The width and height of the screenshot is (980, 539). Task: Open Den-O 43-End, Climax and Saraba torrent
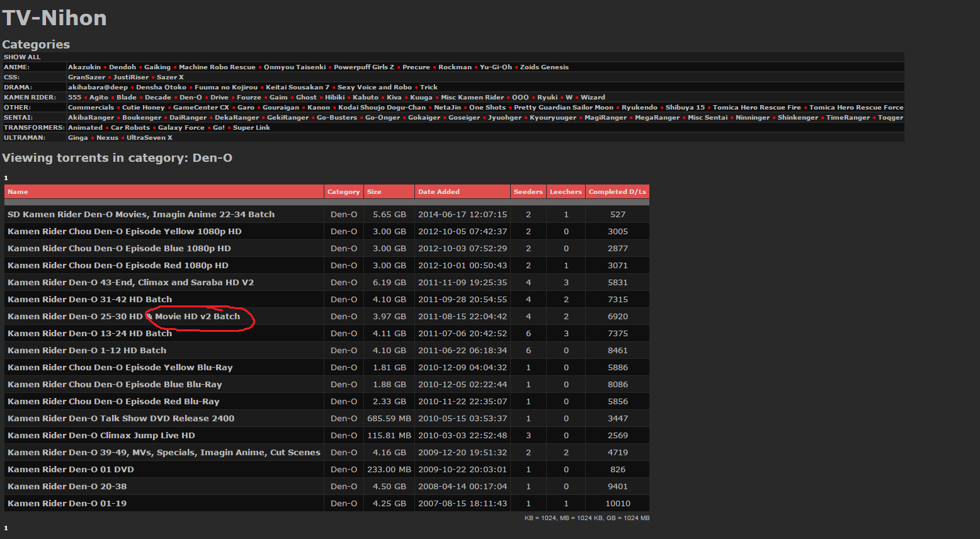click(130, 283)
